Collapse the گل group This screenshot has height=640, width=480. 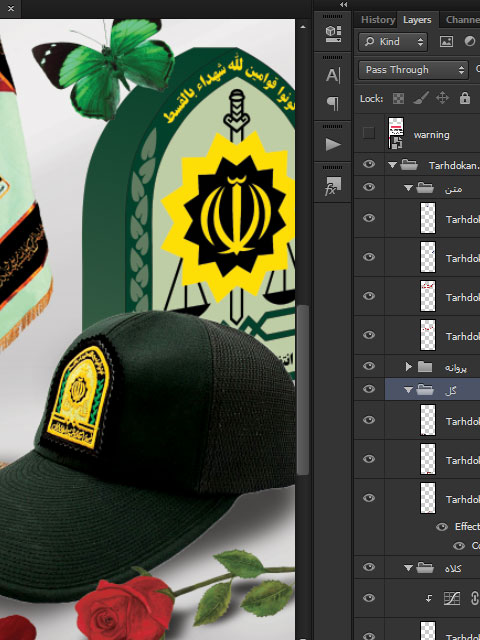pyautogui.click(x=408, y=390)
